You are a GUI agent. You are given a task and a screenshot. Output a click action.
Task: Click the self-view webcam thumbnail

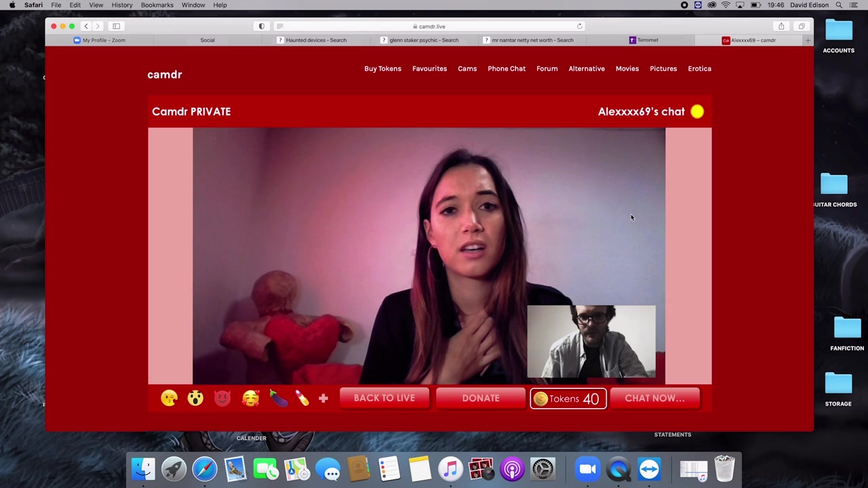(591, 341)
